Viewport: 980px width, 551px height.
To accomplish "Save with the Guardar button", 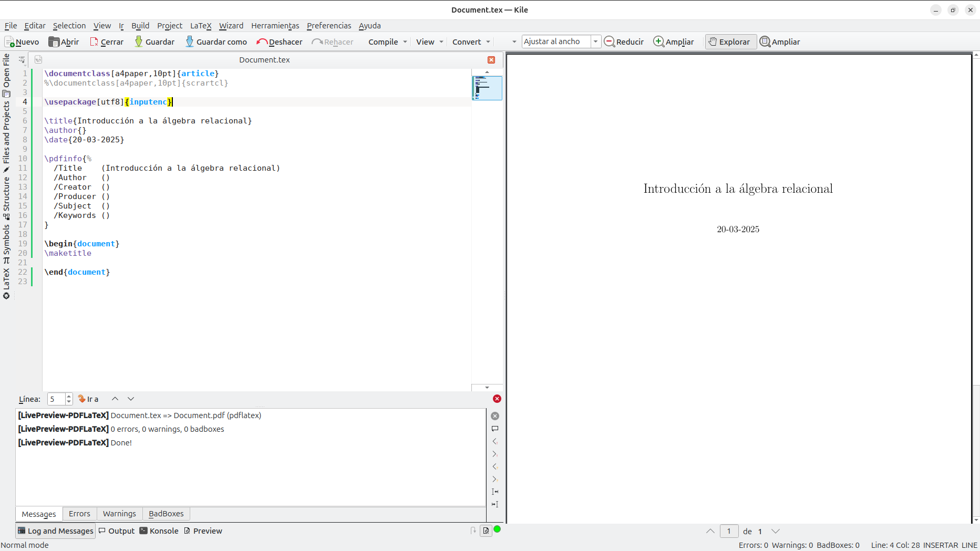I will [x=154, y=42].
